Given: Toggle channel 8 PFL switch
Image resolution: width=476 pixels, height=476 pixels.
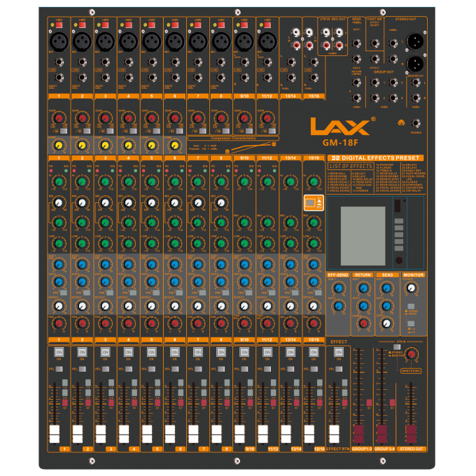Looking at the screenshot, I should pyautogui.click(x=221, y=369).
